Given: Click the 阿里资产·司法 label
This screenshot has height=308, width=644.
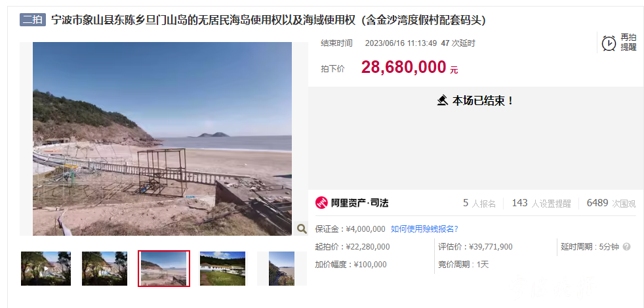Looking at the screenshot, I should coord(360,203).
